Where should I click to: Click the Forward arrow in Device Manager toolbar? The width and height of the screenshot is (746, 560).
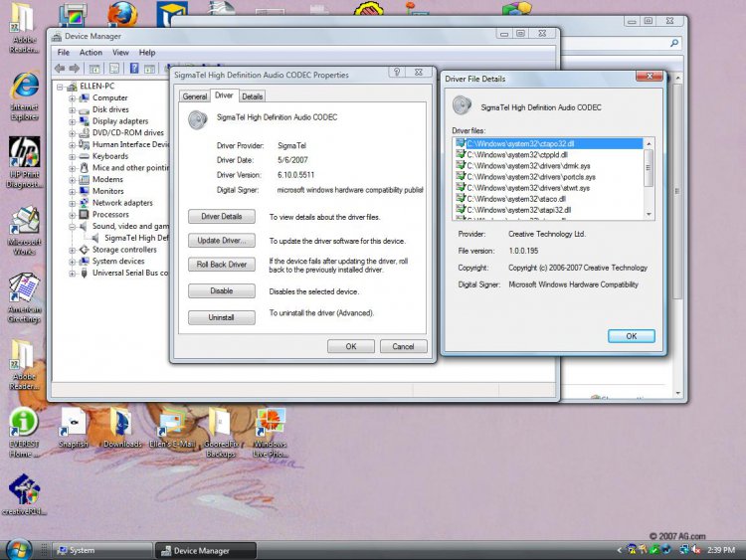click(x=75, y=69)
